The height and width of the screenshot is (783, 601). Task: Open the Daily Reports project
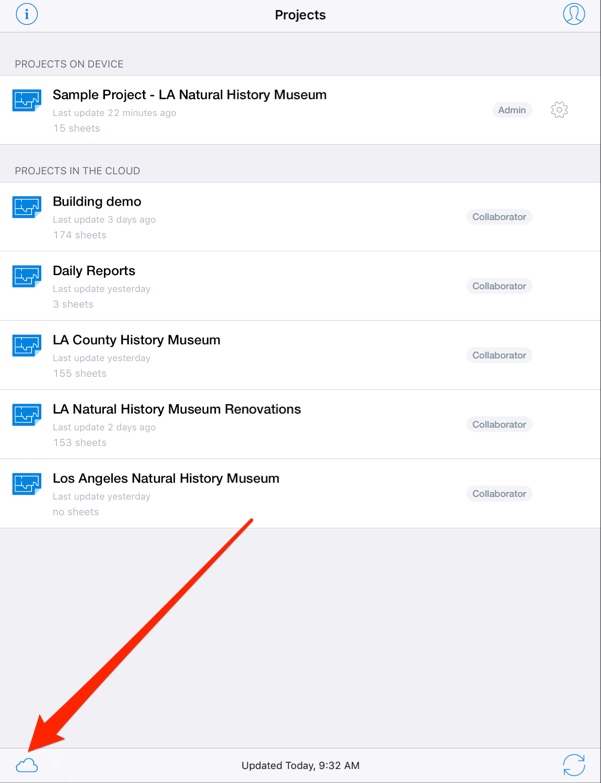[x=300, y=286]
